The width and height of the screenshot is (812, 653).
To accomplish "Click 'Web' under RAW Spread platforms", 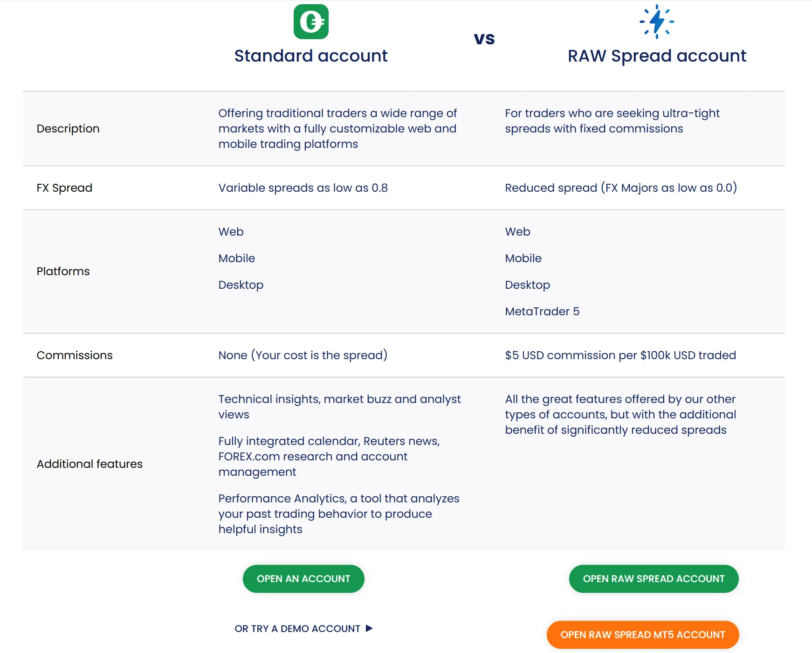I will pyautogui.click(x=517, y=232).
